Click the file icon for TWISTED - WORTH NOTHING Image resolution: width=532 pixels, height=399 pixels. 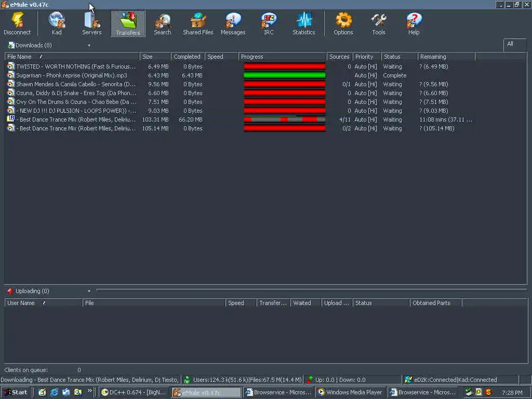tap(11, 66)
